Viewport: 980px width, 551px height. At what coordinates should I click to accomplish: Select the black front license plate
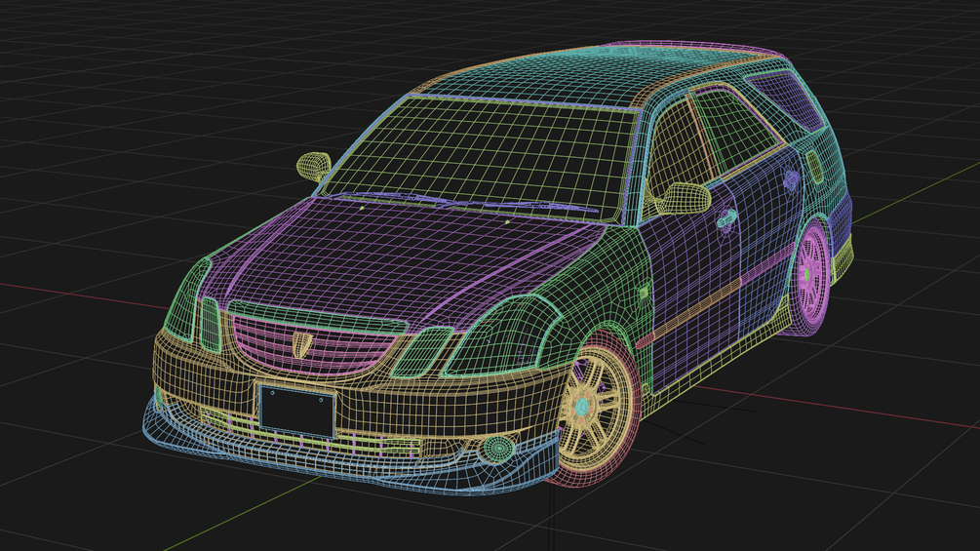tap(297, 411)
